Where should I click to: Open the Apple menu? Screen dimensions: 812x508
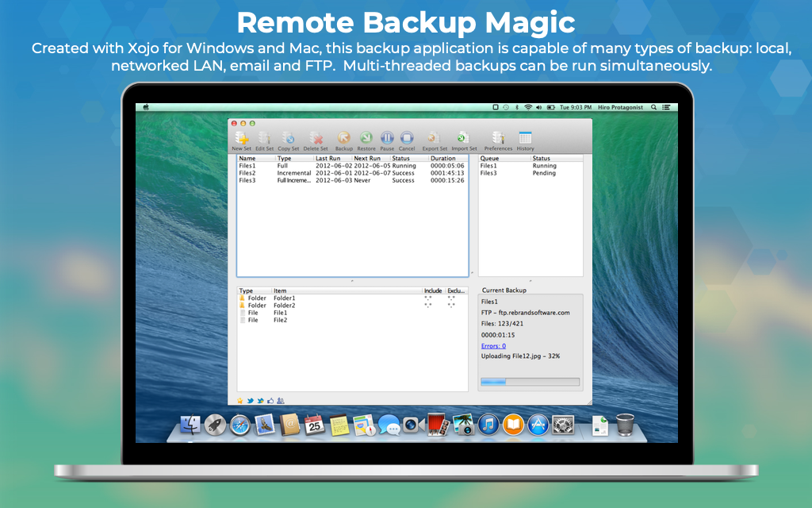tap(147, 107)
